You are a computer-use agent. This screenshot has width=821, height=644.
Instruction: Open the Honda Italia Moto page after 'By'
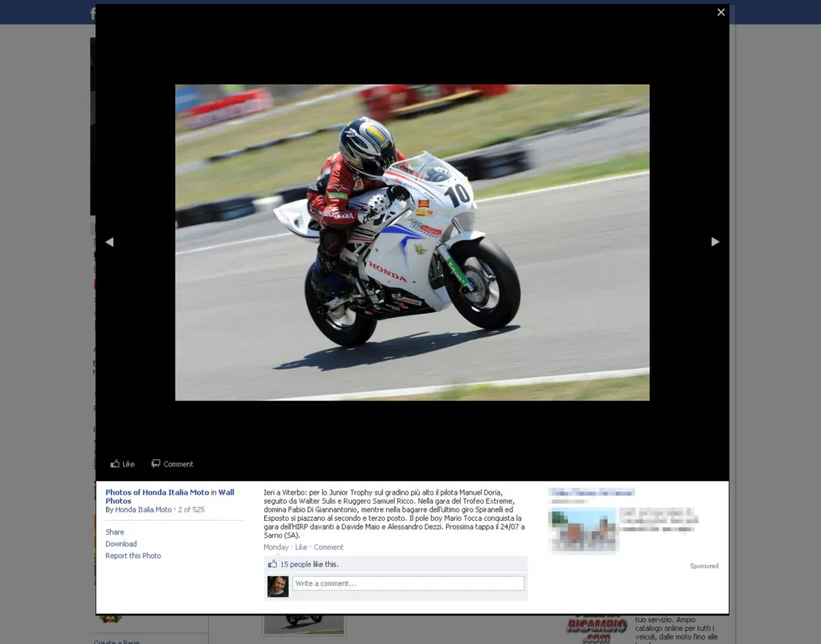[144, 509]
